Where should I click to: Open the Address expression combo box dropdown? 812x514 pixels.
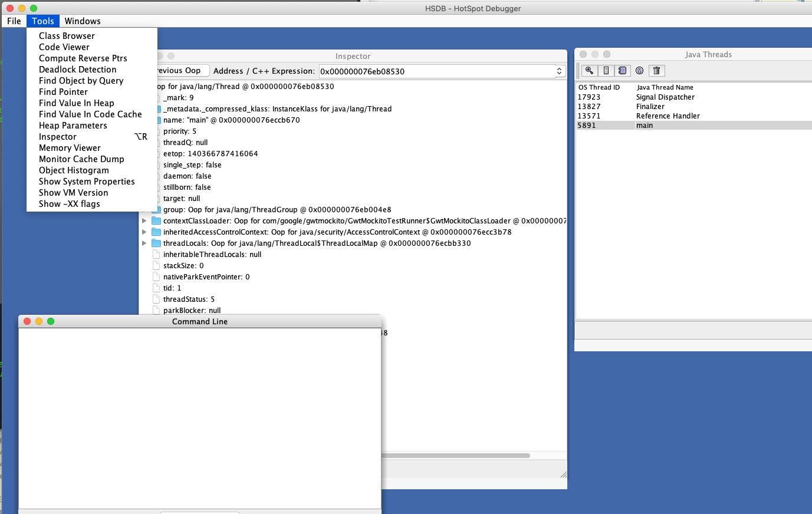[559, 71]
